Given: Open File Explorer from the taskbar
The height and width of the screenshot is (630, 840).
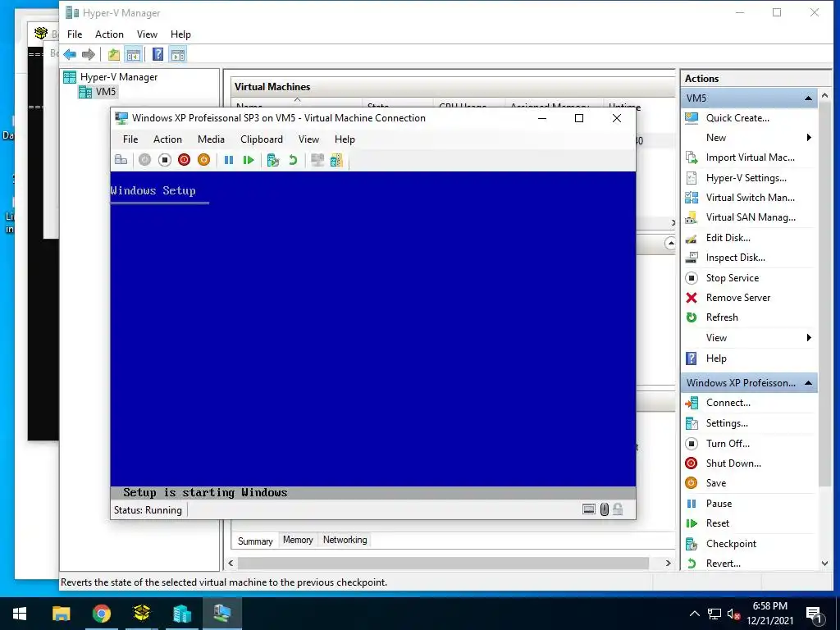Looking at the screenshot, I should point(61,614).
